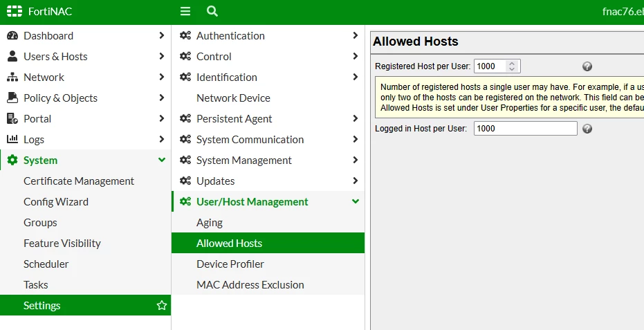Click the Portal icon
Screen dimensions: 644x330
point(12,119)
